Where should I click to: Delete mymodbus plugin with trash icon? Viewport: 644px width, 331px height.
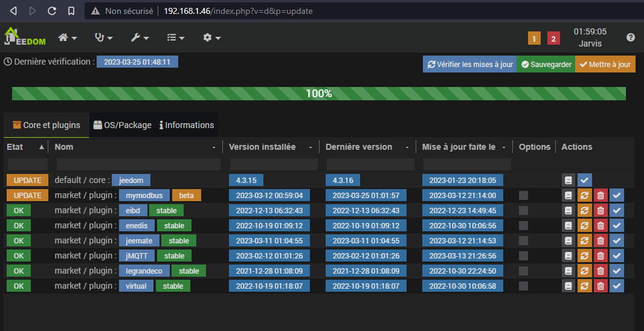601,195
